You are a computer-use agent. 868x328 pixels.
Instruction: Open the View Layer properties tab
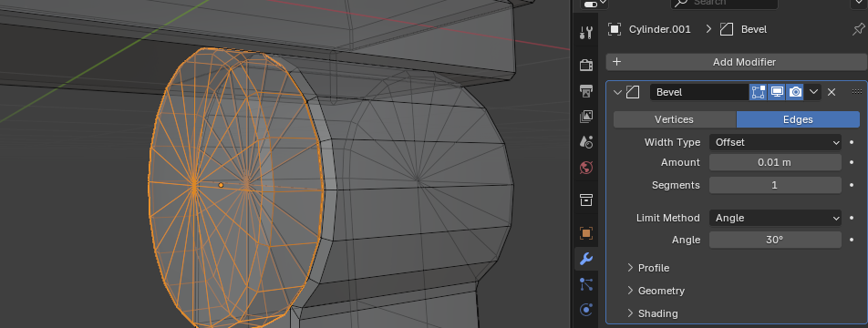click(586, 116)
